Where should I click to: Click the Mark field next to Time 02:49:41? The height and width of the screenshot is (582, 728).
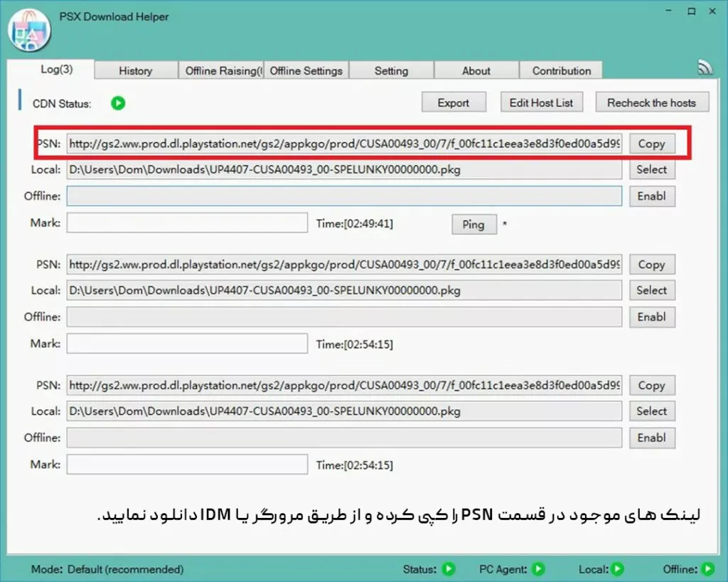[187, 223]
